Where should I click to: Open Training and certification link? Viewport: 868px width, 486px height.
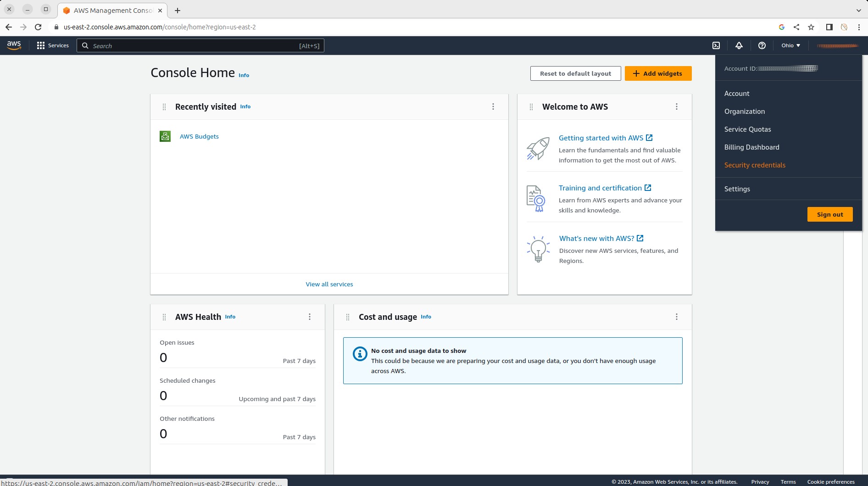coord(605,188)
